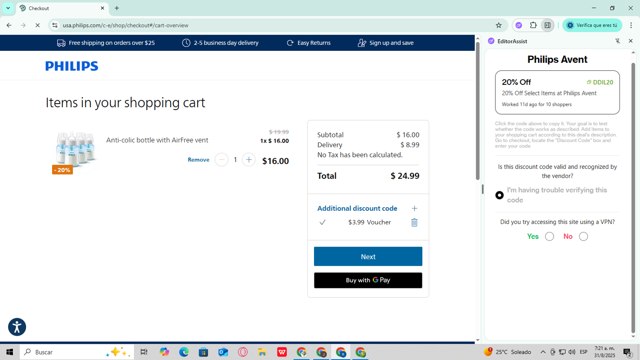Viewport: 640px width, 360px height.
Task: Open File Explorer from the taskbar
Action: click(x=262, y=352)
